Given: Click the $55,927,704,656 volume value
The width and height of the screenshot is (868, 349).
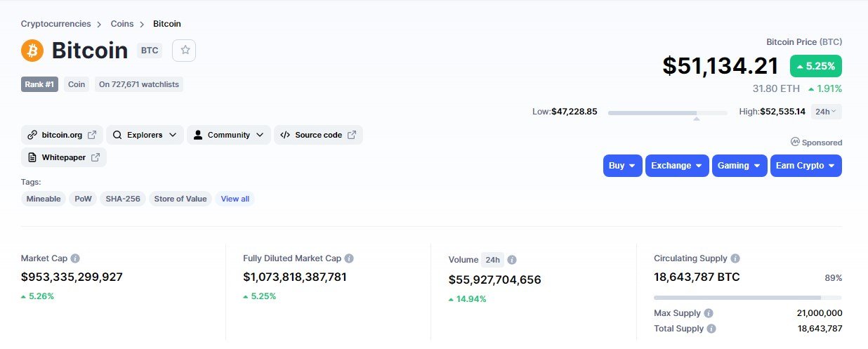Looking at the screenshot, I should (x=495, y=279).
